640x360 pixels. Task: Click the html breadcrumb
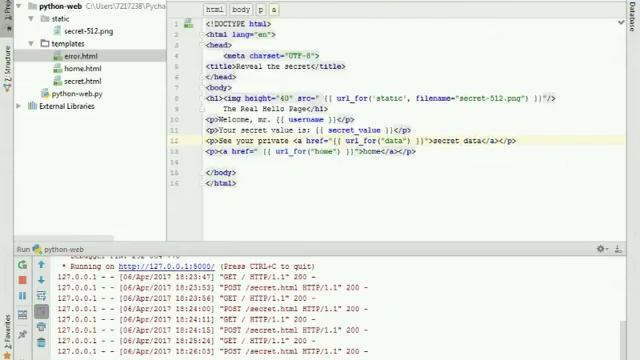coord(214,9)
